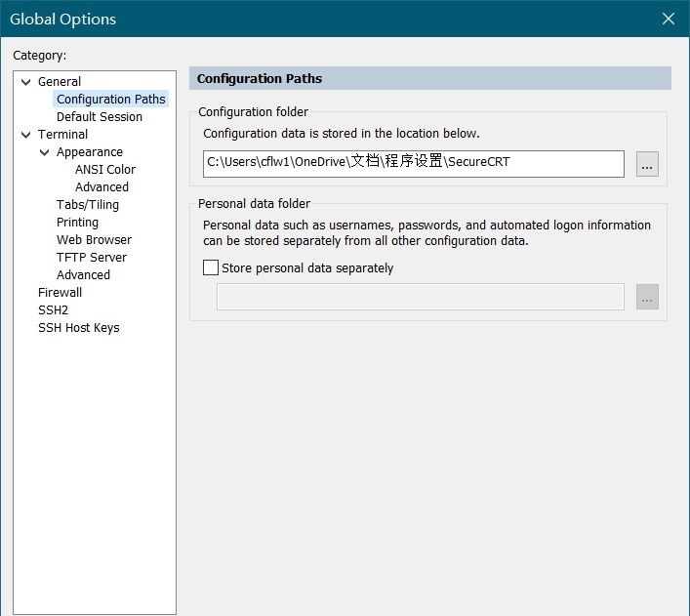
Task: Select Advanced under Terminal
Action: click(83, 274)
